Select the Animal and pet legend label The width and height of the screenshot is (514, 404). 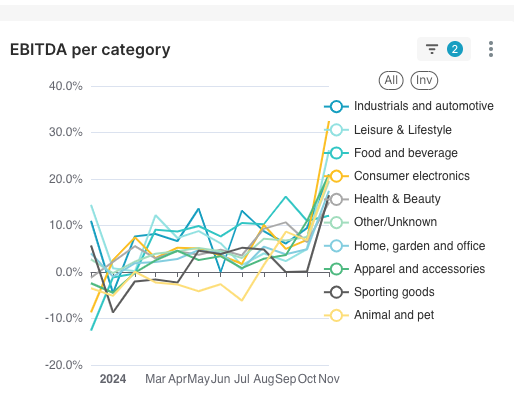coord(394,315)
